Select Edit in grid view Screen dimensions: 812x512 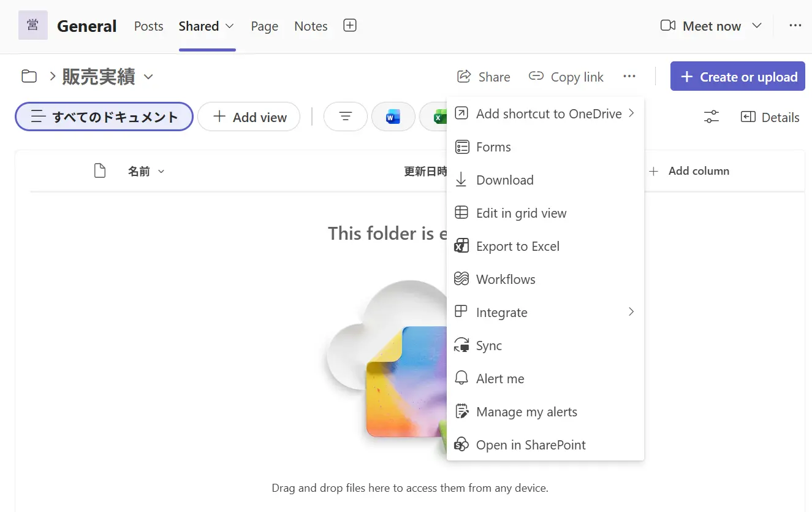tap(545, 213)
